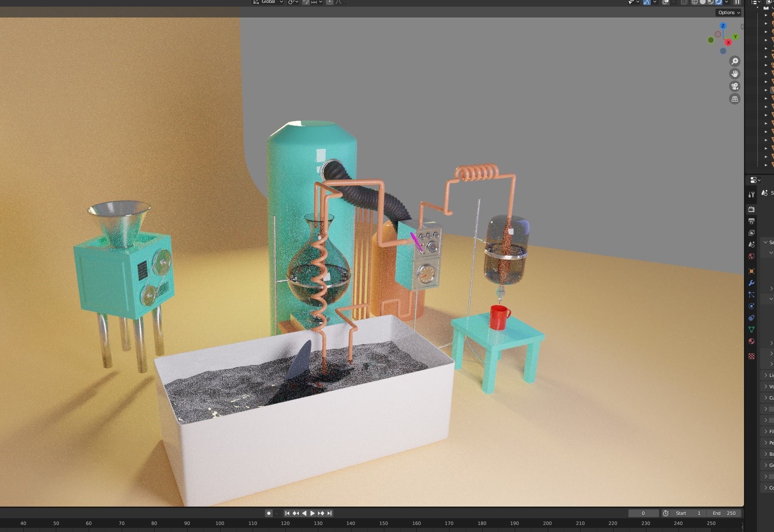Click the current frame number field
This screenshot has height=532, width=774.
point(644,513)
